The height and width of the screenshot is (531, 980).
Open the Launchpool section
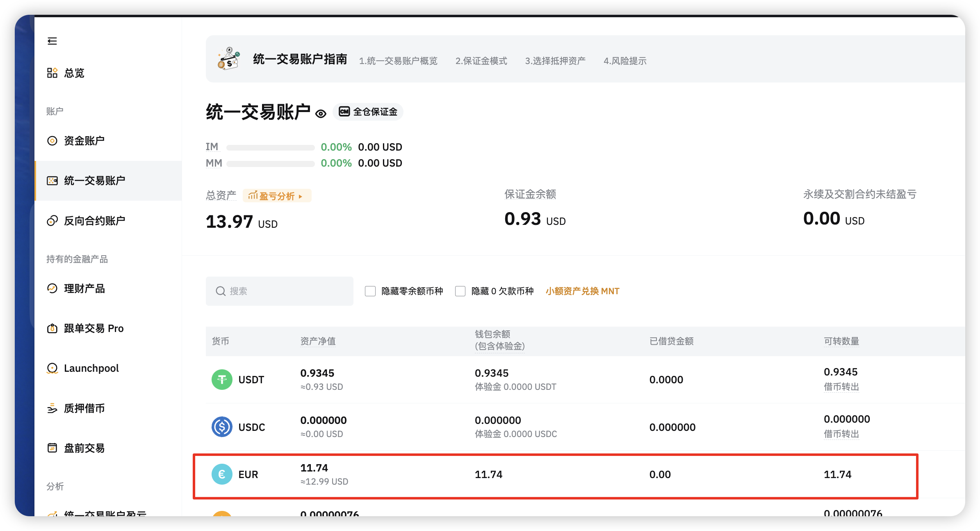[x=91, y=368]
